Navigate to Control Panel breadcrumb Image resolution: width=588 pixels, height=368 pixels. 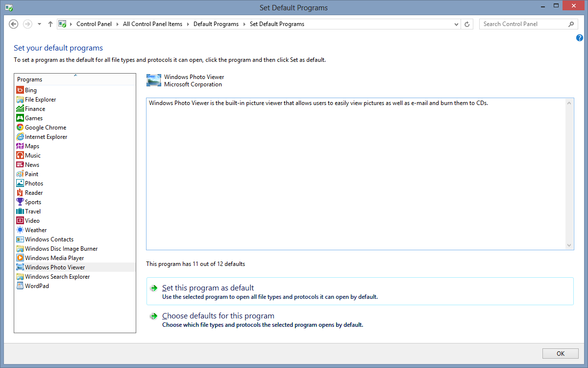(94, 24)
